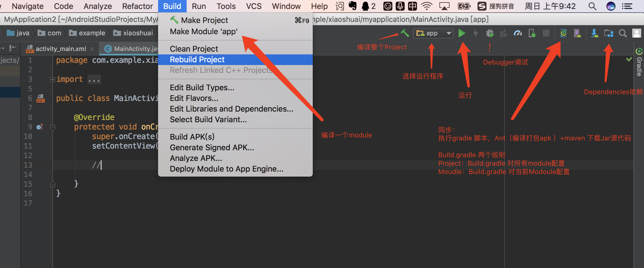Open the app run configuration dropdown
This screenshot has height=268, width=644.
pyautogui.click(x=433, y=33)
